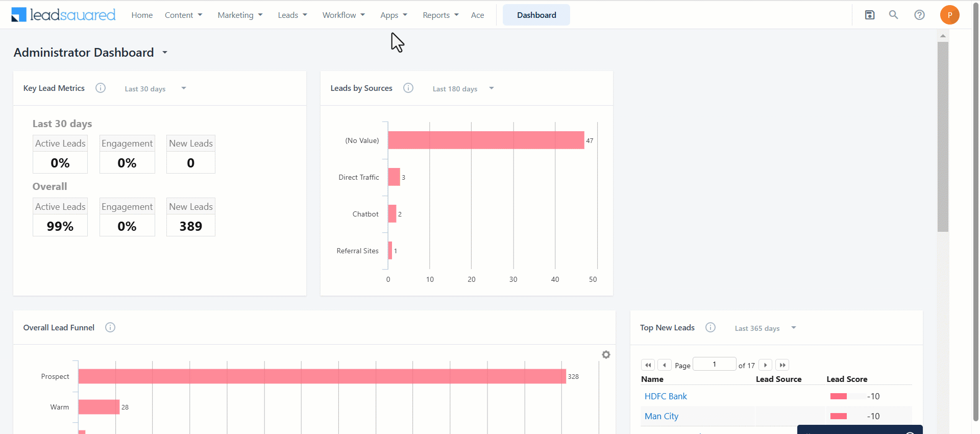Open the Reports menu

[x=440, y=15]
